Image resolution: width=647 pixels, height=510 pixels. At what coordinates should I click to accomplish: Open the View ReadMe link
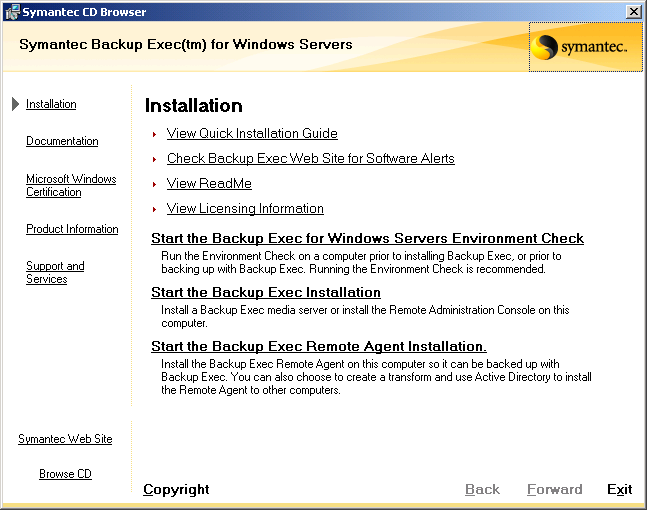[209, 183]
